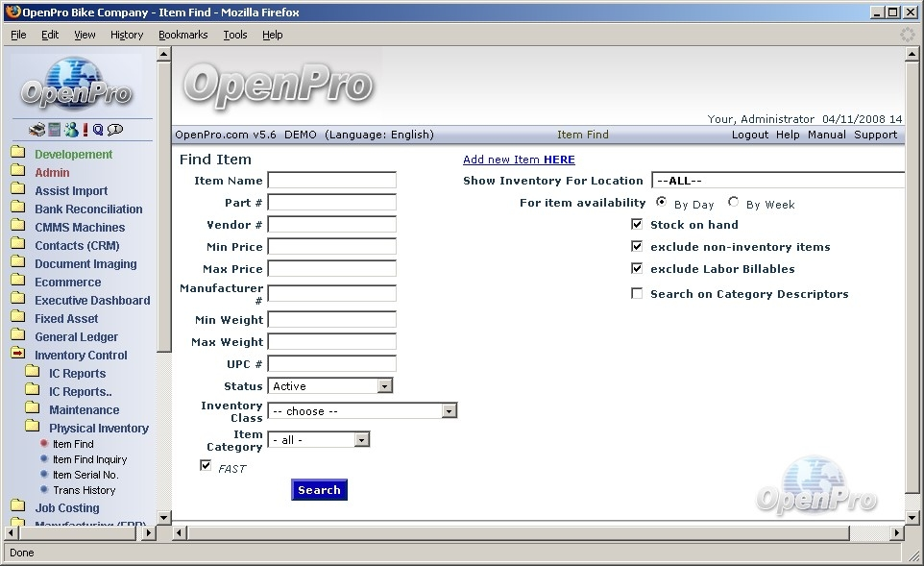Viewport: 924px width, 566px height.
Task: Open the calculator icon in the sidebar
Action: click(55, 130)
